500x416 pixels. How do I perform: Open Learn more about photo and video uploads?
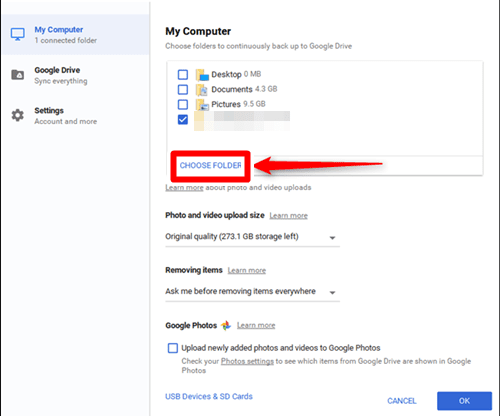[184, 188]
